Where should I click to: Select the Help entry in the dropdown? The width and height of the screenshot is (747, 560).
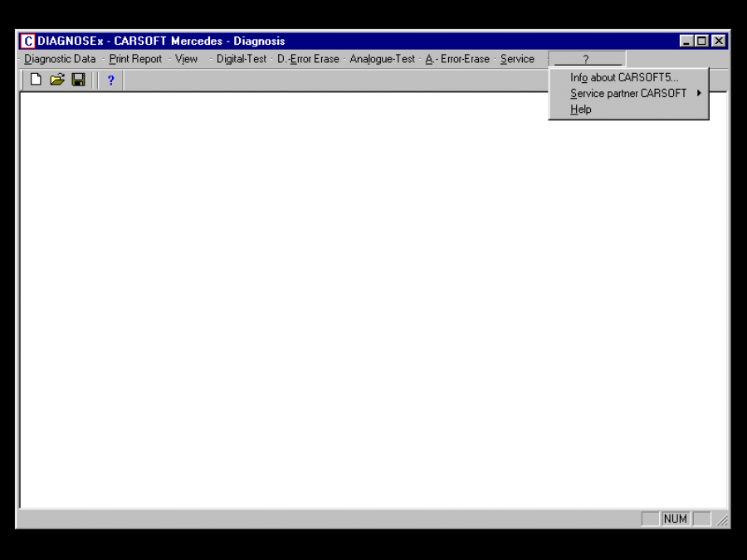click(581, 110)
